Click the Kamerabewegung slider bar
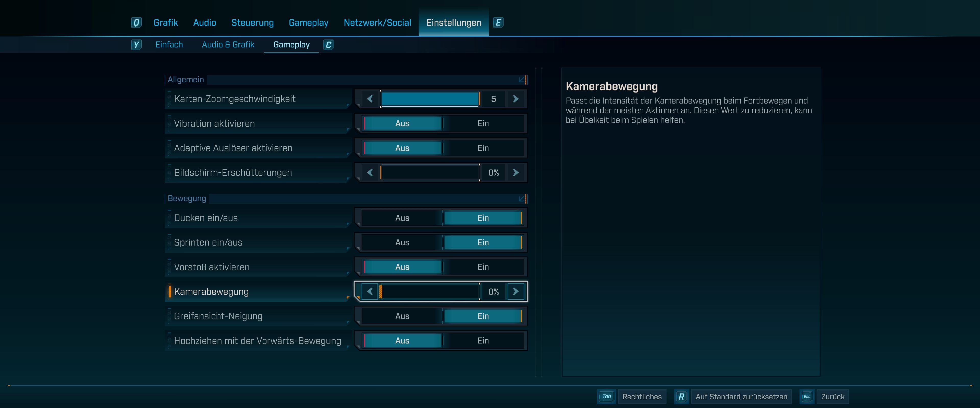980x408 pixels. tap(430, 292)
